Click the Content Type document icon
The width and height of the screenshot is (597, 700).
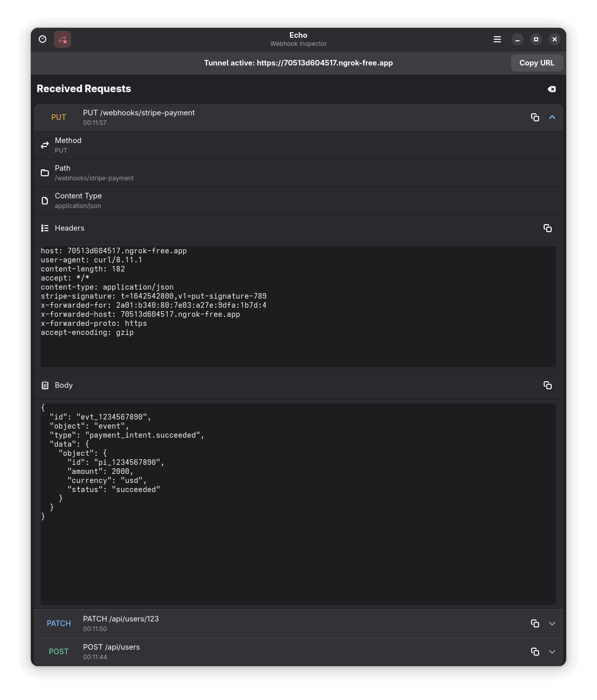click(x=45, y=200)
